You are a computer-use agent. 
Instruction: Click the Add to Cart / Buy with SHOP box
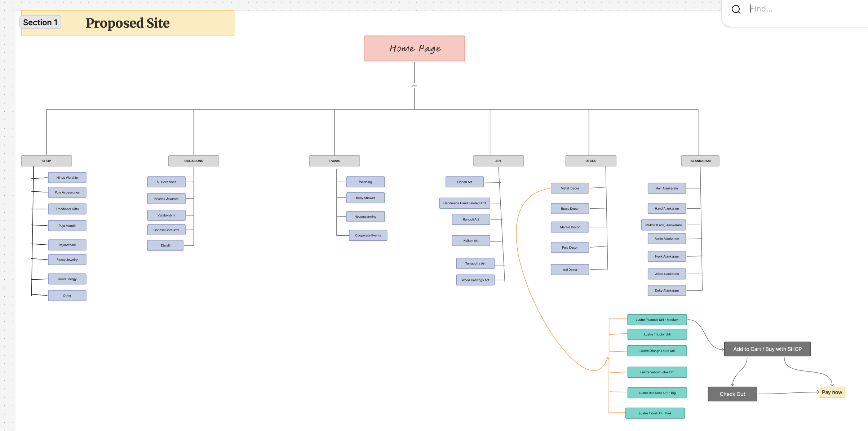coord(767,349)
